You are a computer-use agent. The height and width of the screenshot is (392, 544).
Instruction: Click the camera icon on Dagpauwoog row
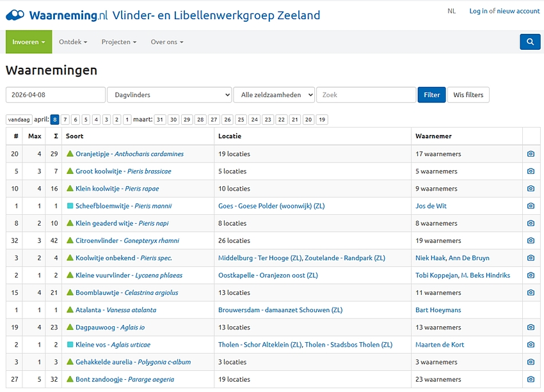pyautogui.click(x=531, y=327)
